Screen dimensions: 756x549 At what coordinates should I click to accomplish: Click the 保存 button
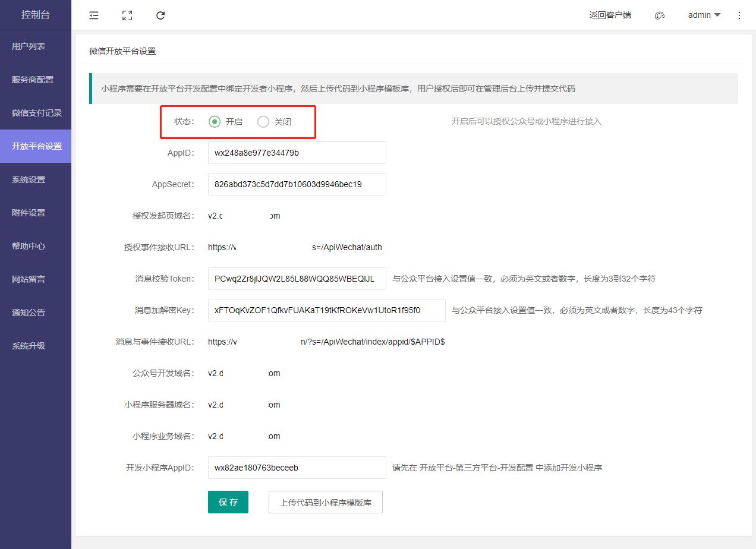[228, 502]
